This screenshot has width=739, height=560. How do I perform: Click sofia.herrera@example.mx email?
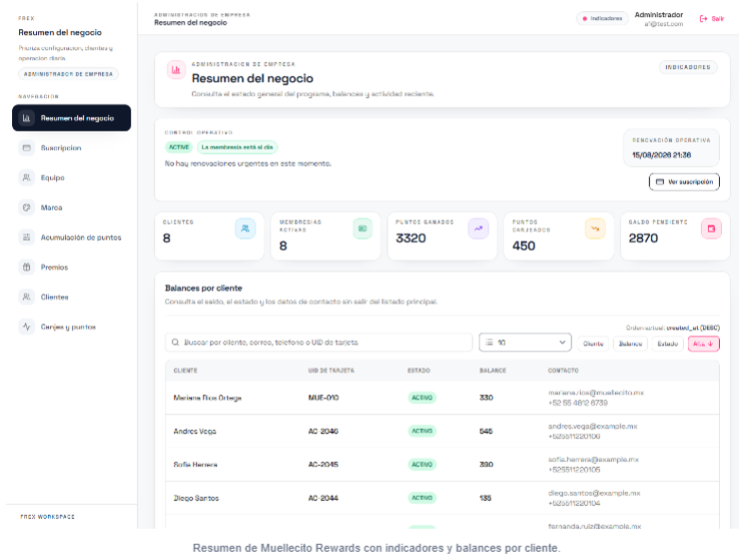coord(593,460)
